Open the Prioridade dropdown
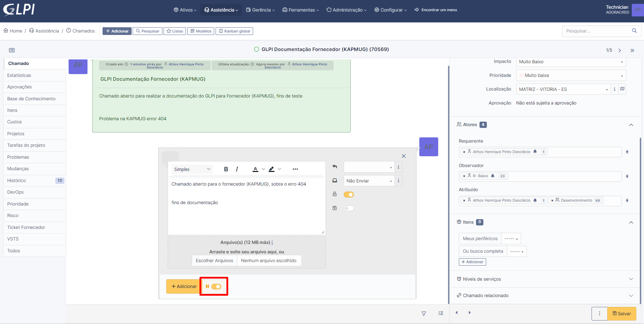Viewport: 644px width, 324px height. [571, 75]
